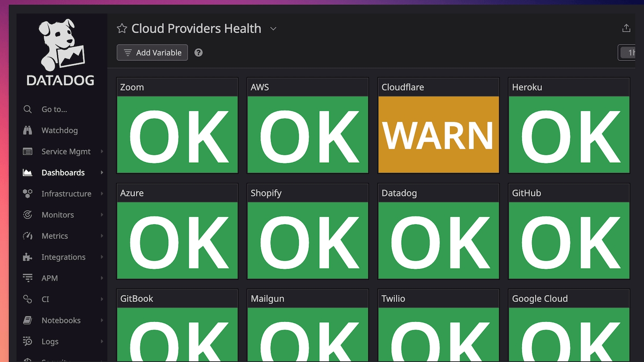Click the CI pipeline icon
The height and width of the screenshot is (362, 644).
click(x=28, y=299)
